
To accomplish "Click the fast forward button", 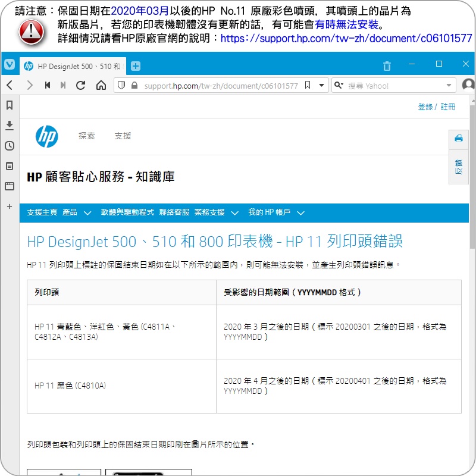I will tap(63, 85).
